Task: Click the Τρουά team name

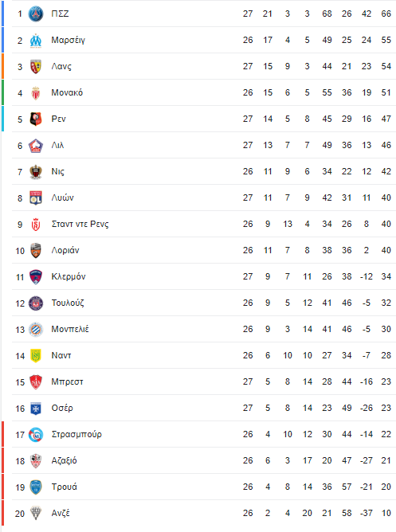Action: click(64, 487)
